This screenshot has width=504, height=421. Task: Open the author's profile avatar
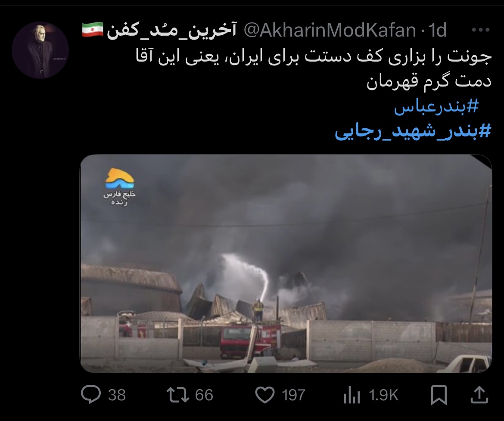(40, 50)
